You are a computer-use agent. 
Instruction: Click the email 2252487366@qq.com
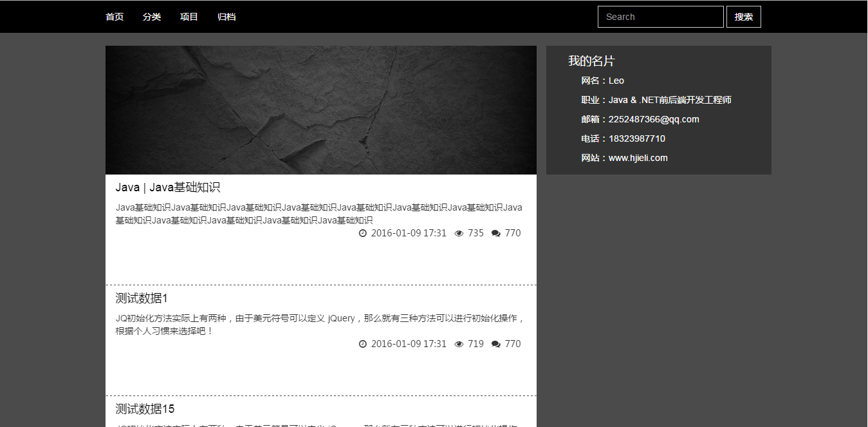(x=654, y=119)
